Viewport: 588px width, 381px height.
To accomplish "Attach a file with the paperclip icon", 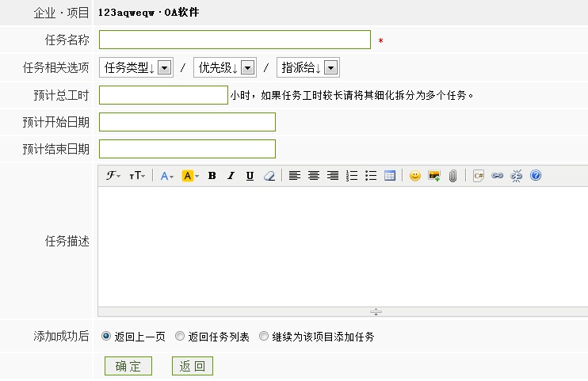I will [x=453, y=176].
